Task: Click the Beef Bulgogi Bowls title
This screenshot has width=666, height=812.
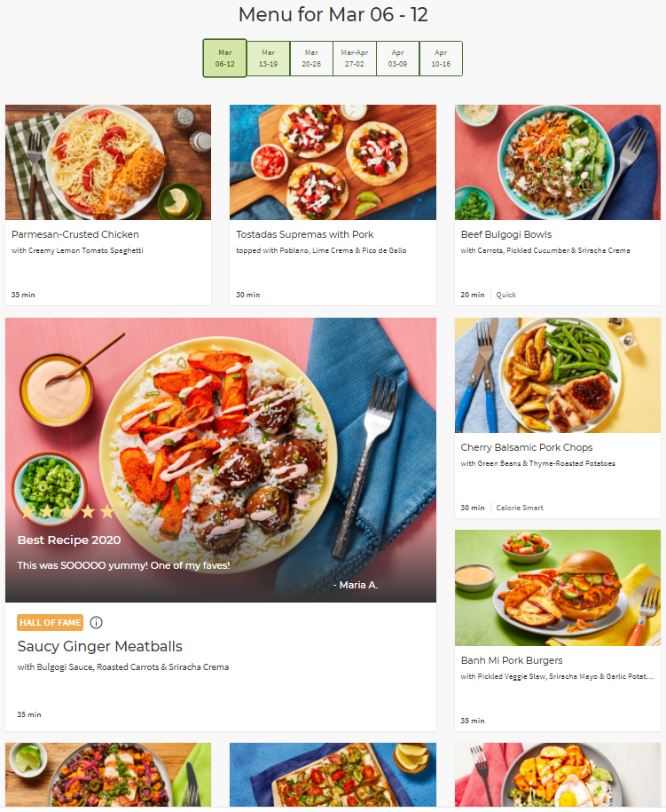Action: click(x=506, y=234)
